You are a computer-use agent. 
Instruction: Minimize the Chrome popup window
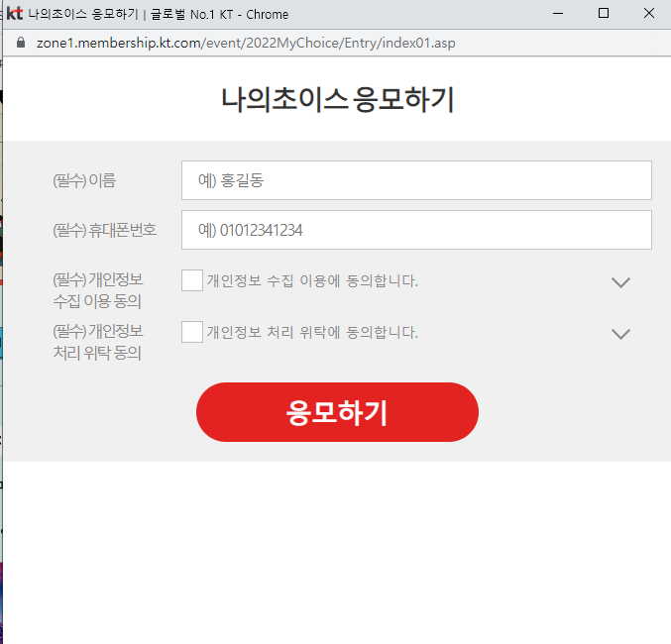click(558, 13)
